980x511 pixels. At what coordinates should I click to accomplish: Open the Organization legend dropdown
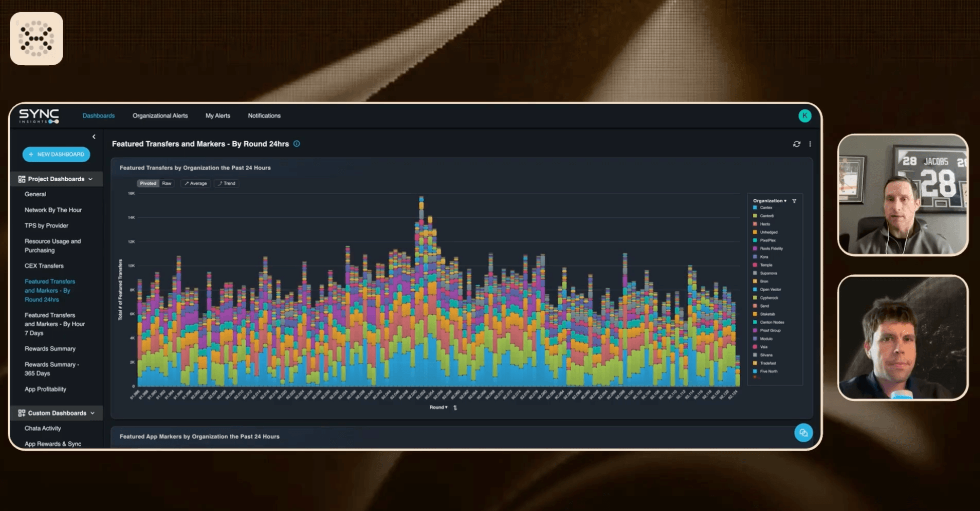[x=770, y=201]
